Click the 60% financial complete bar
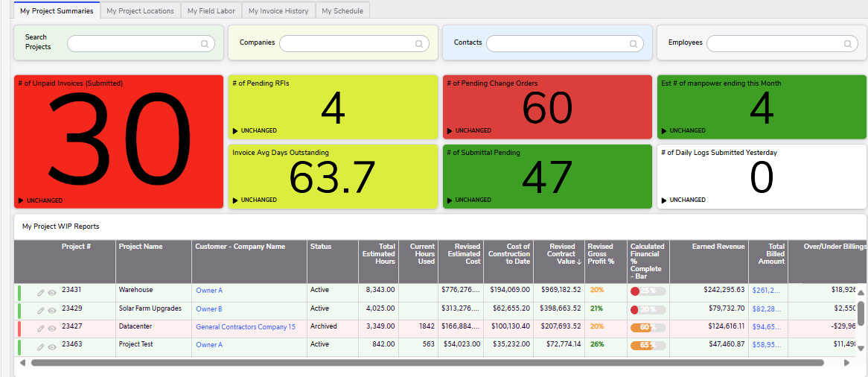Screen dimensions: 868x377 (x=648, y=328)
